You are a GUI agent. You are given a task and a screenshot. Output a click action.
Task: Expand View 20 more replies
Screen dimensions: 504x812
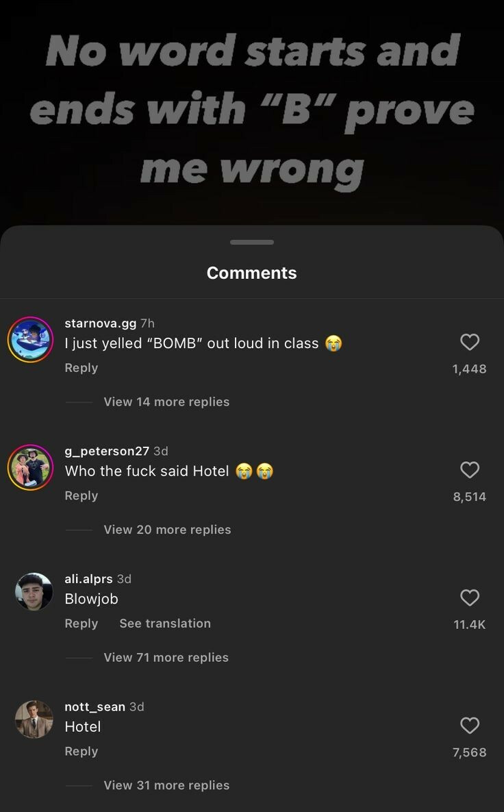click(167, 530)
